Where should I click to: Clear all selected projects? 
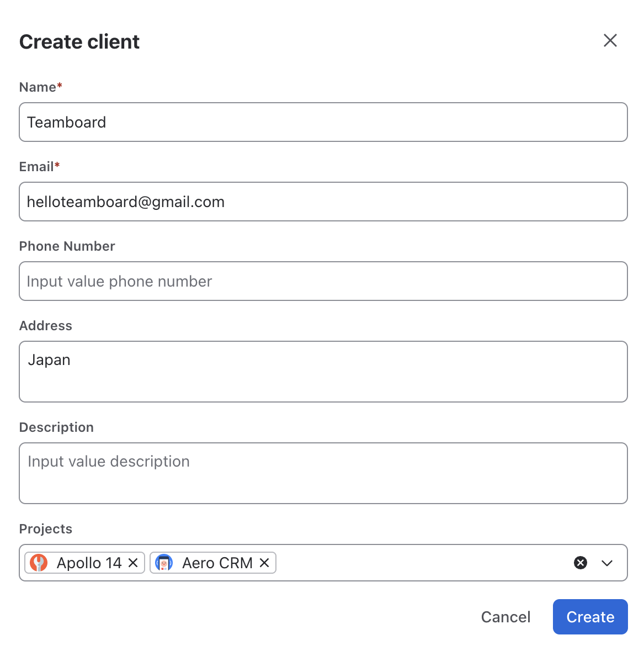[x=581, y=563]
